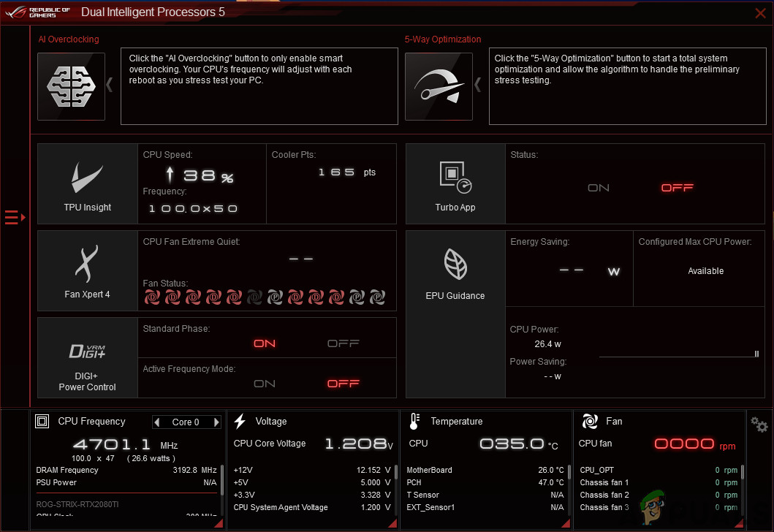Start 5-Way Optimization via speedometer icon
The height and width of the screenshot is (532, 774).
pos(439,86)
